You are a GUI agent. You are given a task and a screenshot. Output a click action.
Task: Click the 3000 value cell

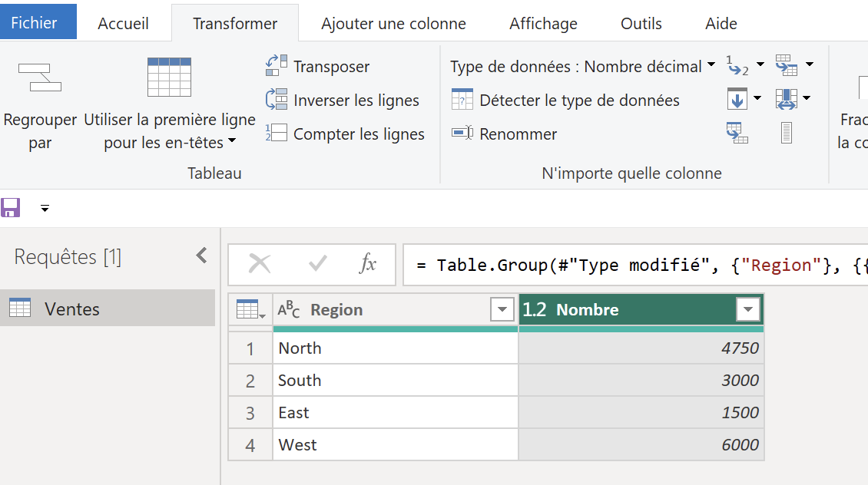(641, 380)
